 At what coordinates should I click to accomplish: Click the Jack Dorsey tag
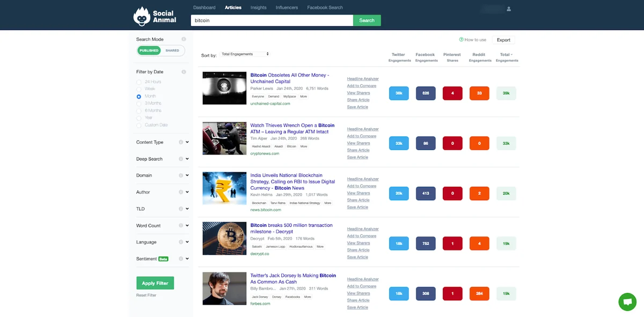tap(260, 297)
